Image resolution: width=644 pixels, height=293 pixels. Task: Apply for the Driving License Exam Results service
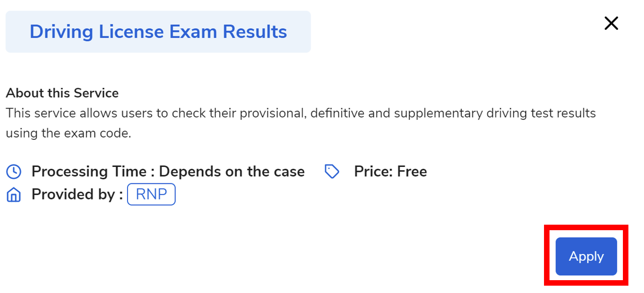(586, 256)
